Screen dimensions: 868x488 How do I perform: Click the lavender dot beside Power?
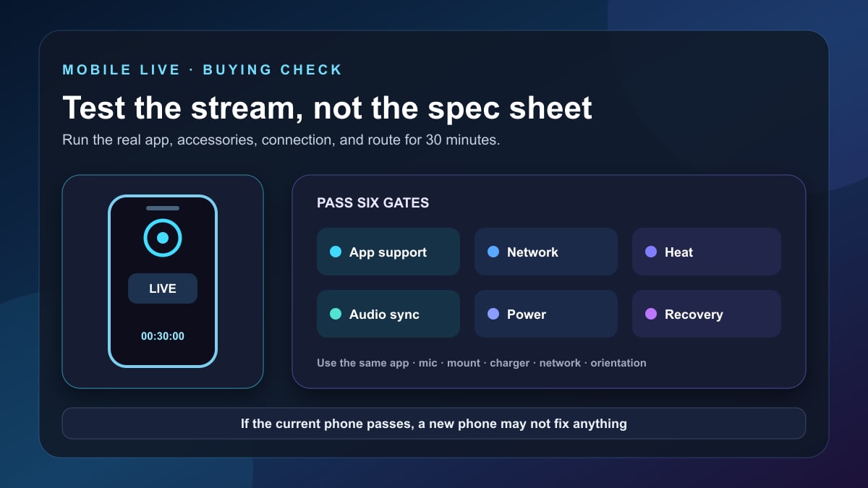(x=493, y=314)
